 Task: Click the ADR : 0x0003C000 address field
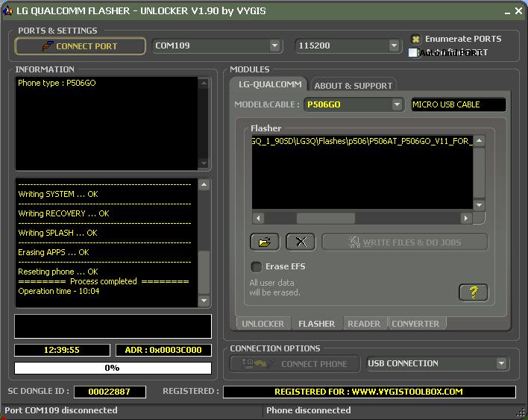pyautogui.click(x=163, y=350)
